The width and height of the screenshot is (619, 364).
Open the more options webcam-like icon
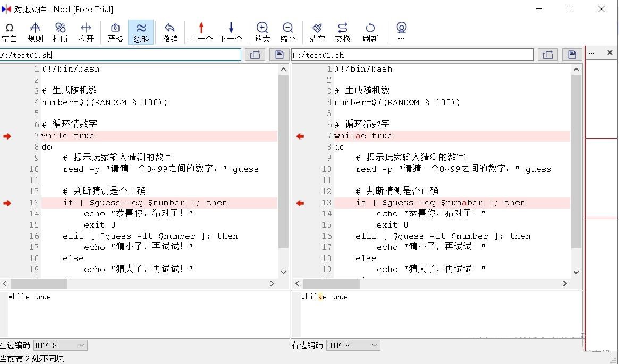(402, 31)
